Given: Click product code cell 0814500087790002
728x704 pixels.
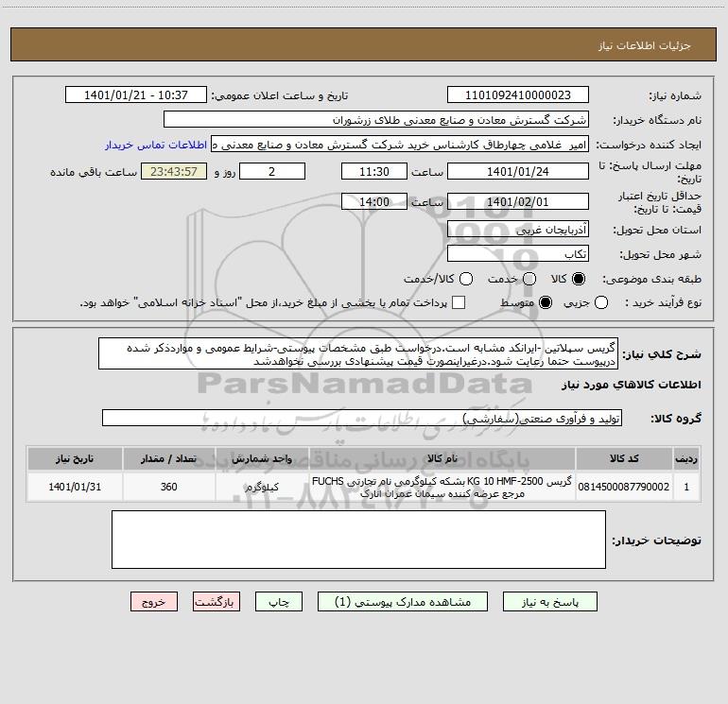Looking at the screenshot, I should [x=624, y=487].
